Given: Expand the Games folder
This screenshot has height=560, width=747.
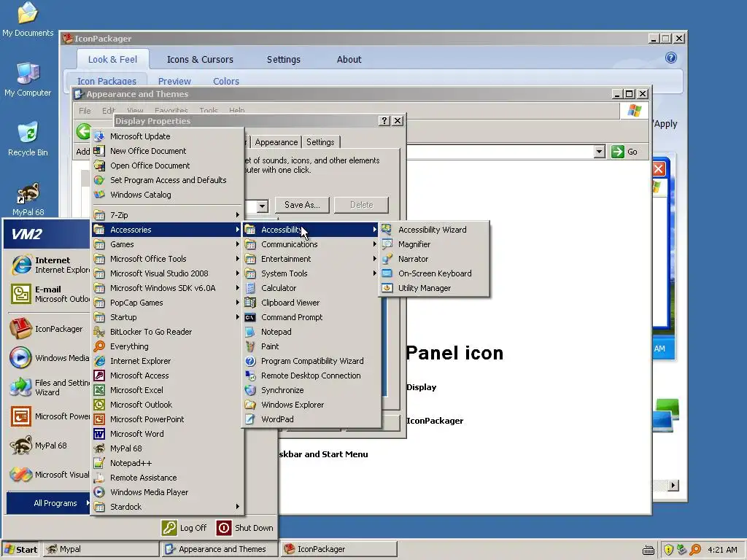Looking at the screenshot, I should click(167, 244).
